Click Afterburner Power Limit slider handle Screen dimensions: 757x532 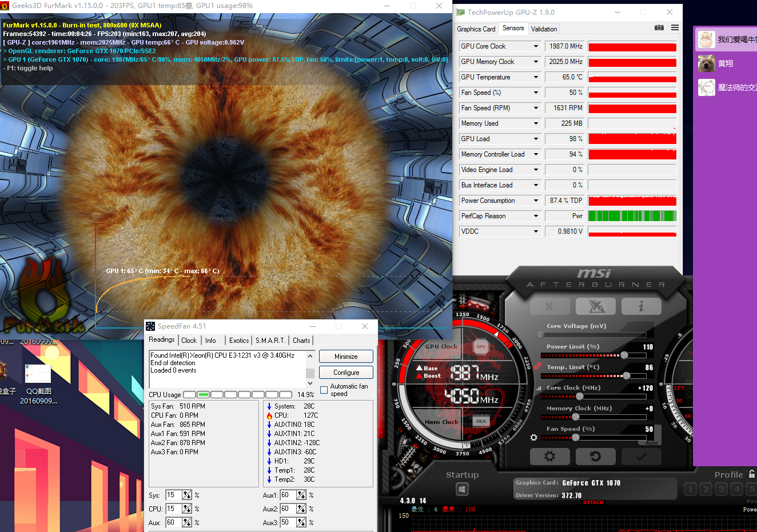[624, 355]
